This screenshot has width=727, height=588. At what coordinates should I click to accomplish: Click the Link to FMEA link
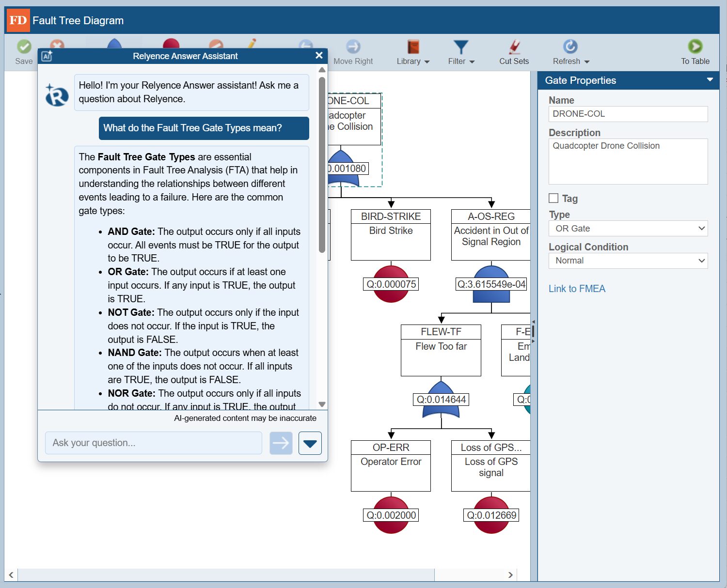tap(577, 289)
